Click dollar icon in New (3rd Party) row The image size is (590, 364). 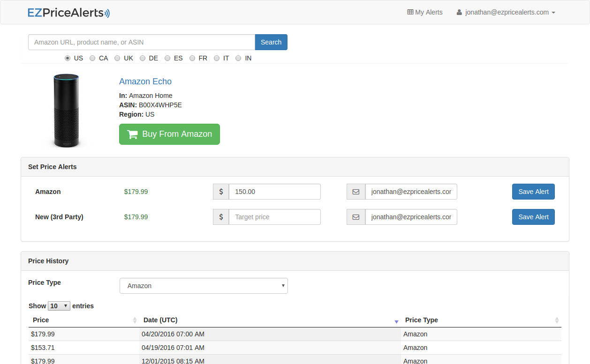tap(221, 217)
